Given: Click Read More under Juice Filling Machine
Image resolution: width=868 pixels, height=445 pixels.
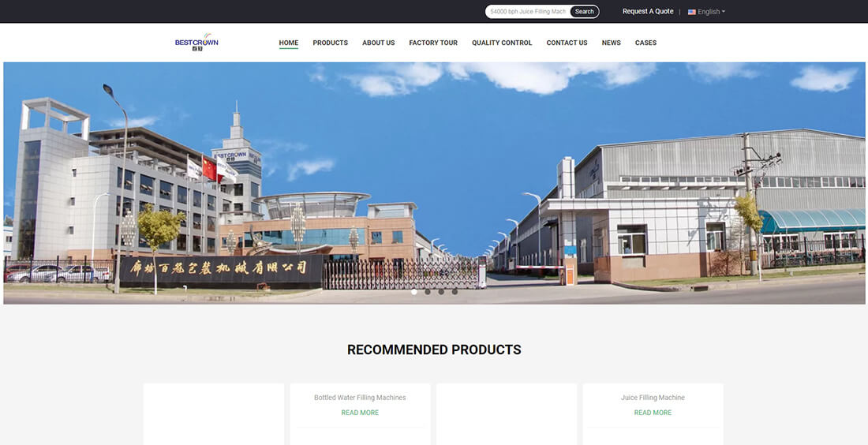Looking at the screenshot, I should click(x=653, y=413).
